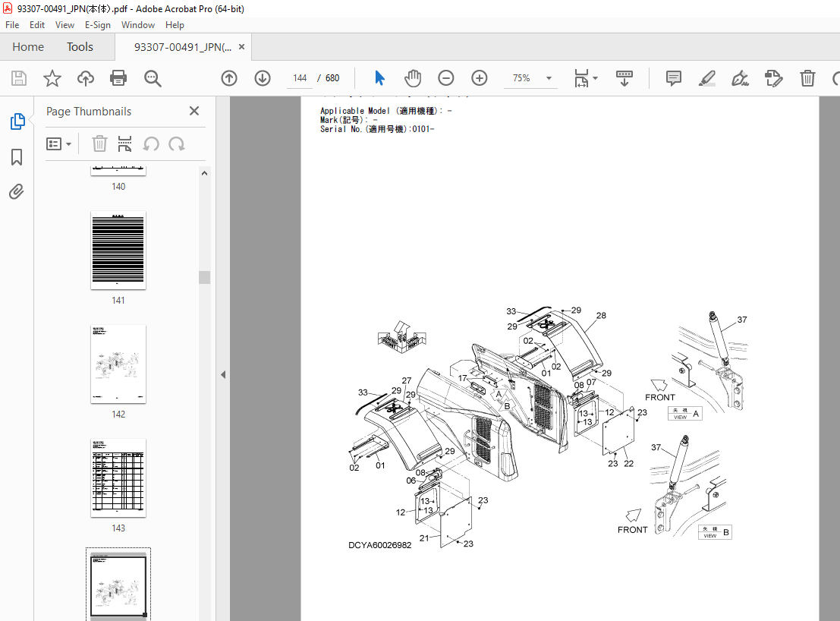This screenshot has height=621, width=840.
Task: Add a sticky note comment
Action: coord(673,78)
